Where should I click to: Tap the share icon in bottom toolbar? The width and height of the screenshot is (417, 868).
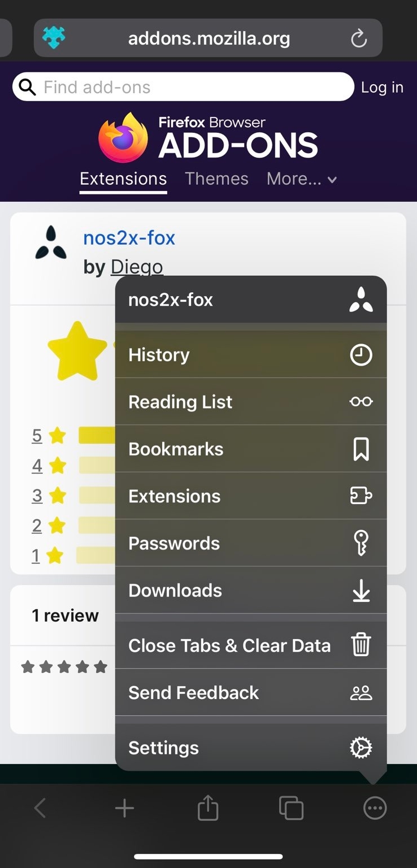(x=208, y=808)
